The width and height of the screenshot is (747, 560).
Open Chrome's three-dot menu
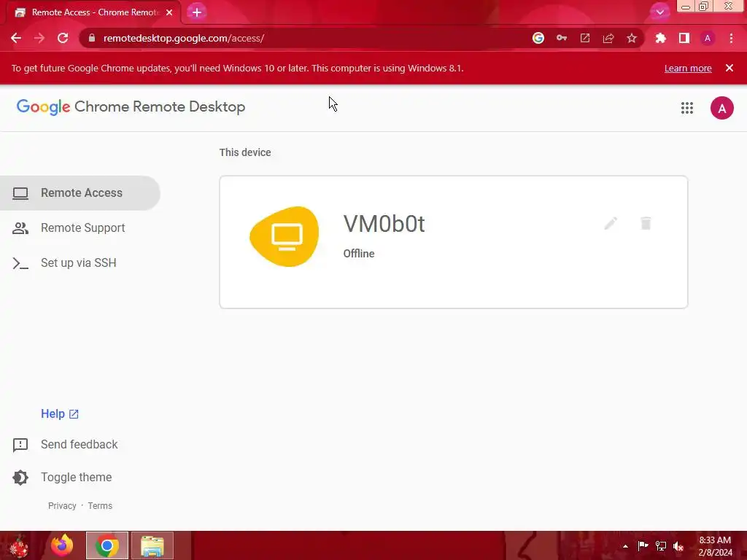point(731,38)
